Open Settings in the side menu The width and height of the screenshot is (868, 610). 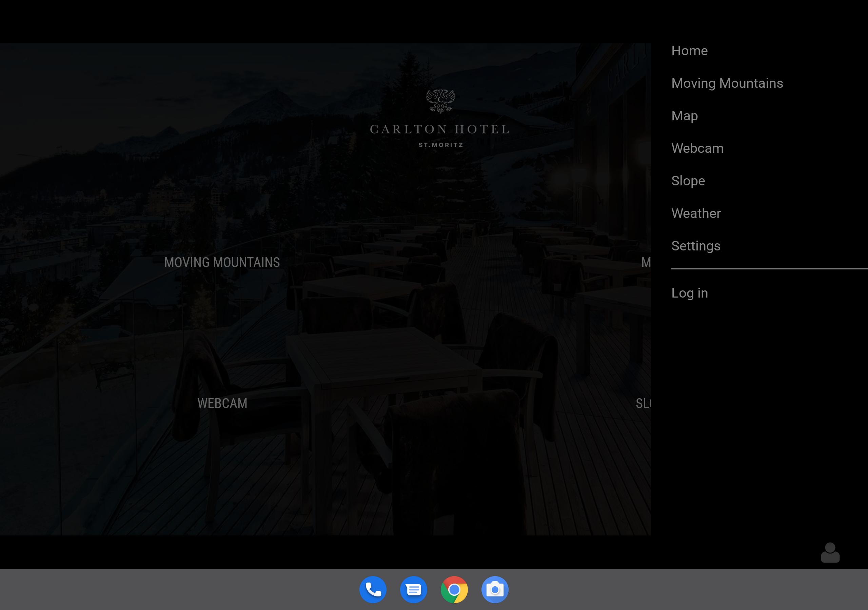tap(696, 246)
